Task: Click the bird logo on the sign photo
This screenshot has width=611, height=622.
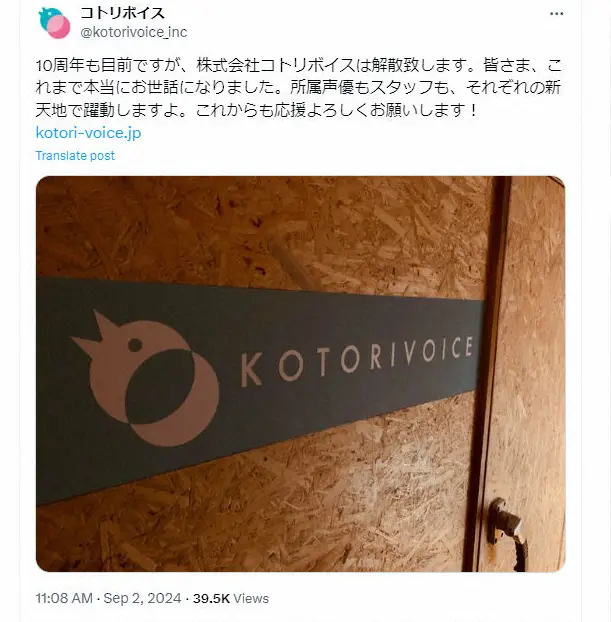Action: [x=145, y=378]
